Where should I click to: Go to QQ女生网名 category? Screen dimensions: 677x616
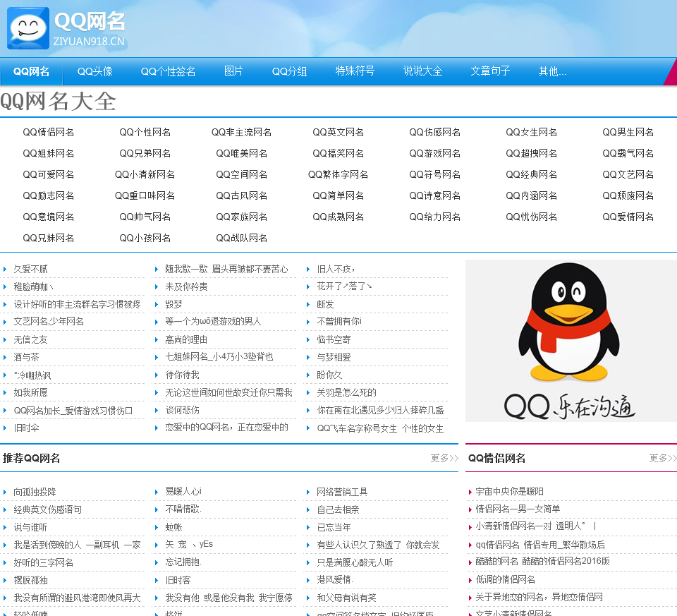(x=532, y=132)
